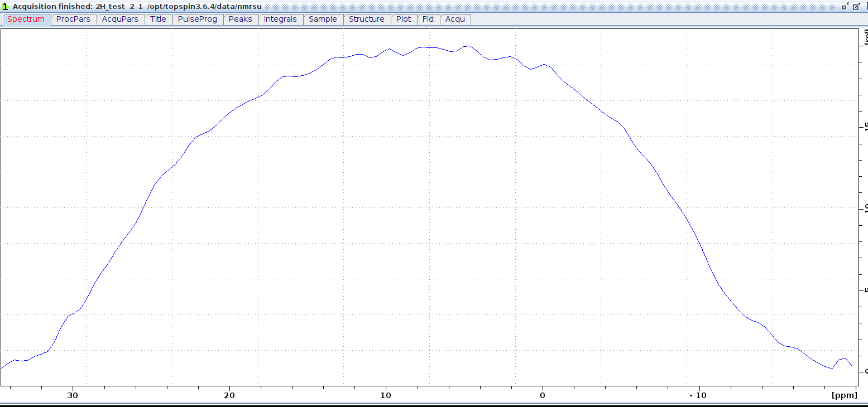The width and height of the screenshot is (868, 407).
Task: Iconify the data window with shrink icon
Action: pos(846,7)
